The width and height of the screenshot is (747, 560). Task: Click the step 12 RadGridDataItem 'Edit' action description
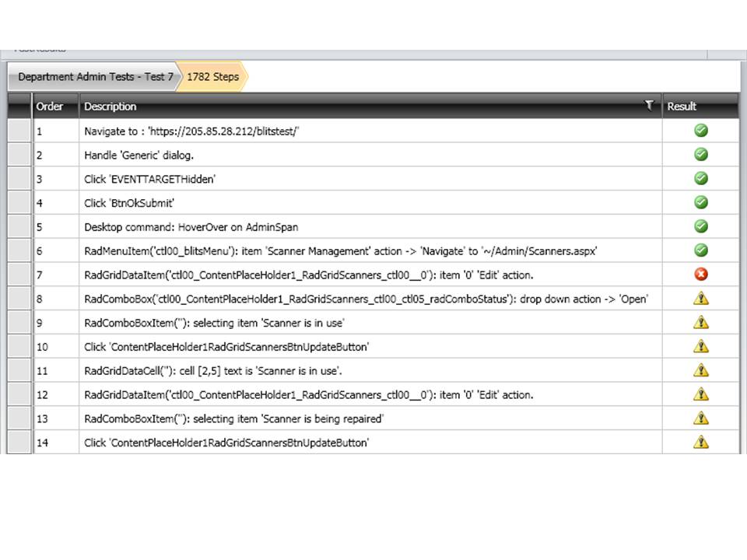tap(309, 395)
